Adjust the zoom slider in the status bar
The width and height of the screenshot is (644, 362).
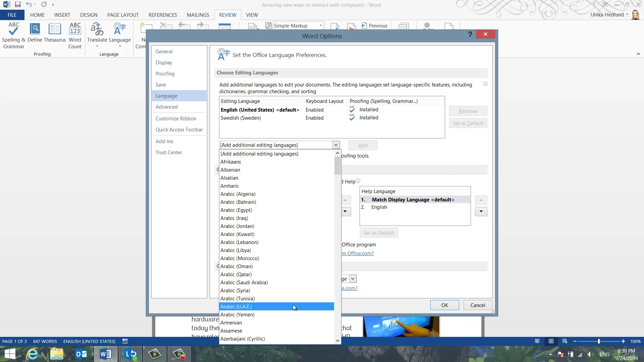[599, 341]
